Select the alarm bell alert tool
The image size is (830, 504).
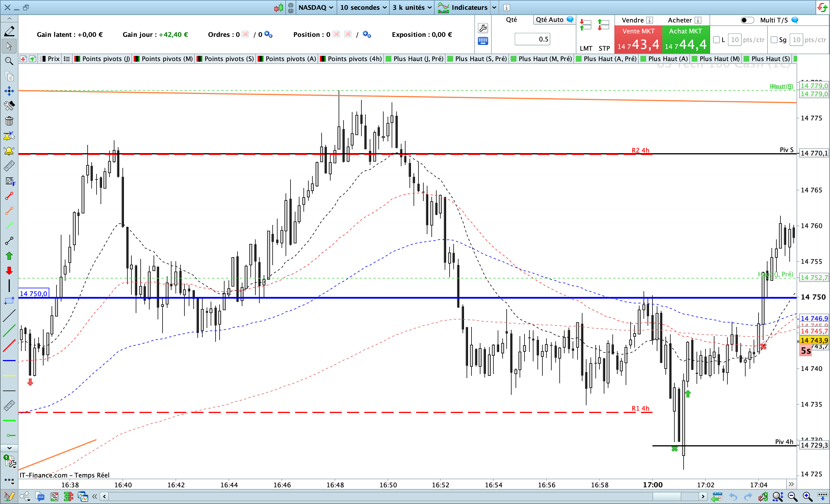(9, 151)
